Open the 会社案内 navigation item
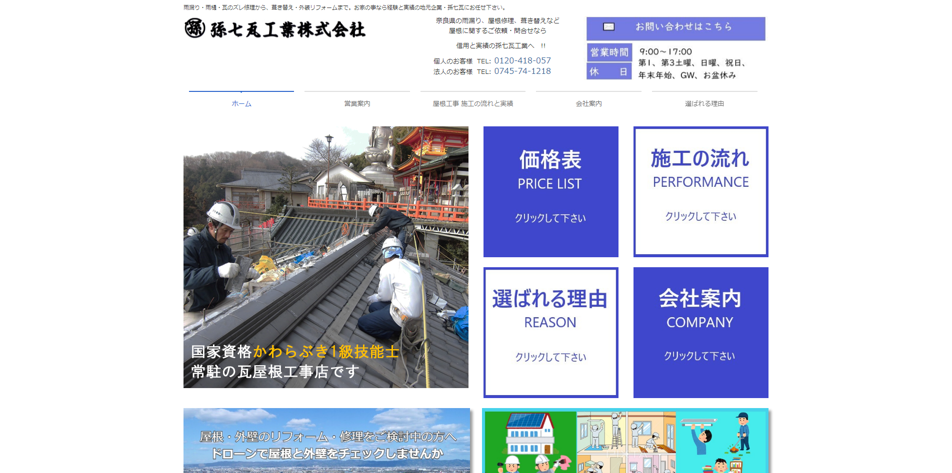Screen dimensions: 952x473 588,103
